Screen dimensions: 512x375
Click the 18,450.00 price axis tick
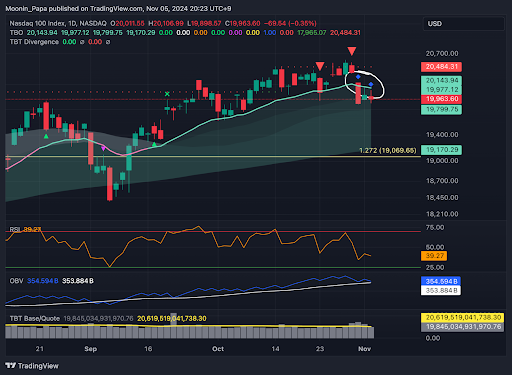tap(442, 198)
